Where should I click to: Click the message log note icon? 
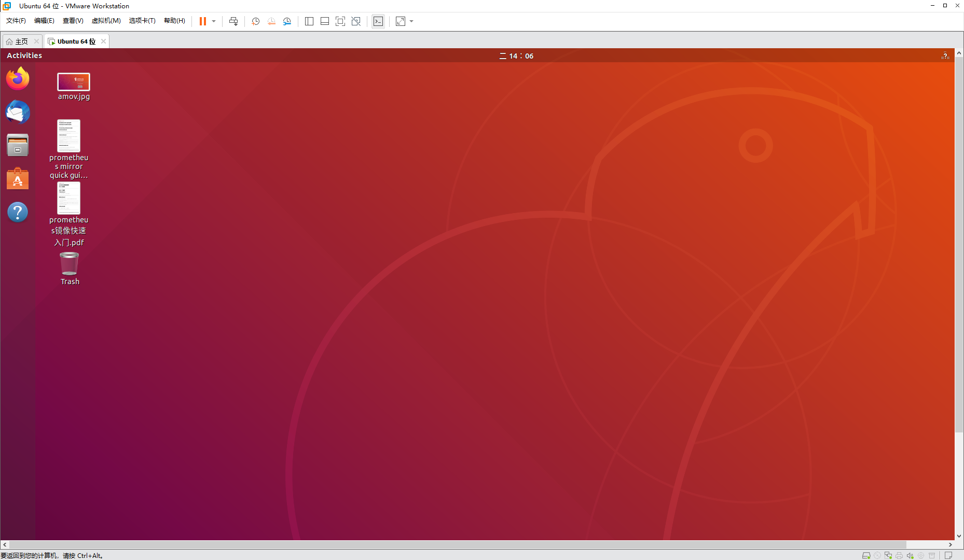(x=948, y=555)
